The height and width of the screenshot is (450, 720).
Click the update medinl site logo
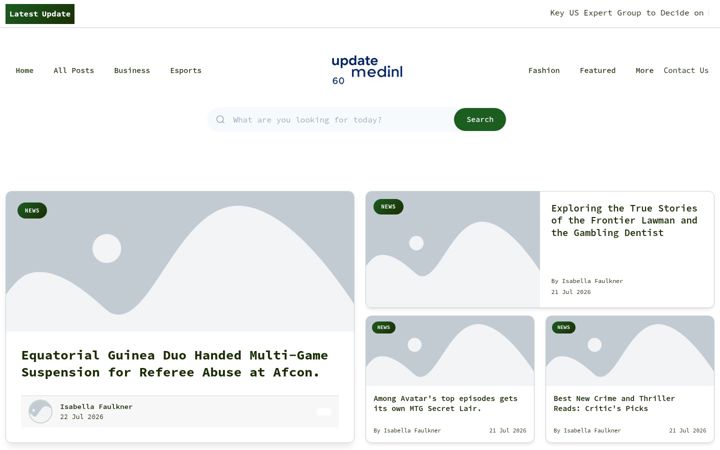[367, 70]
